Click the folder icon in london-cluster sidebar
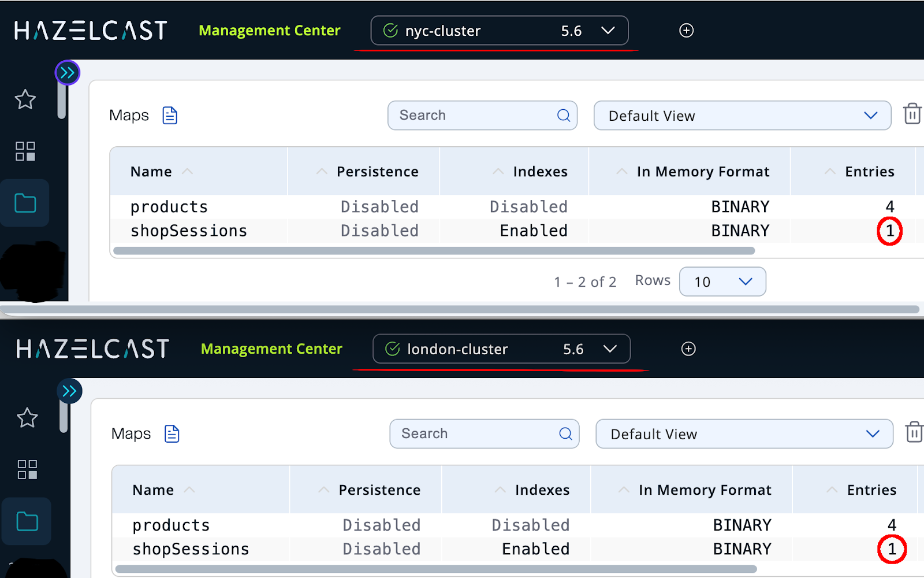The image size is (924, 578). tap(27, 521)
